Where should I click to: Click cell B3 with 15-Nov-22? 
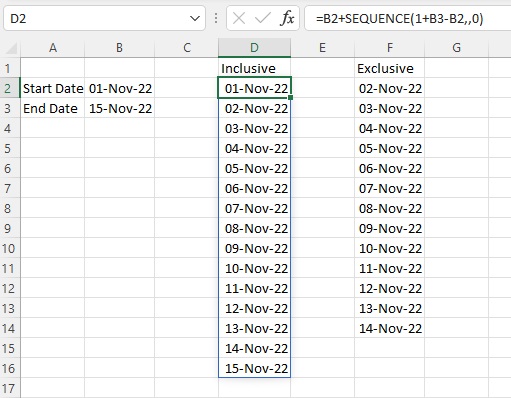click(120, 108)
